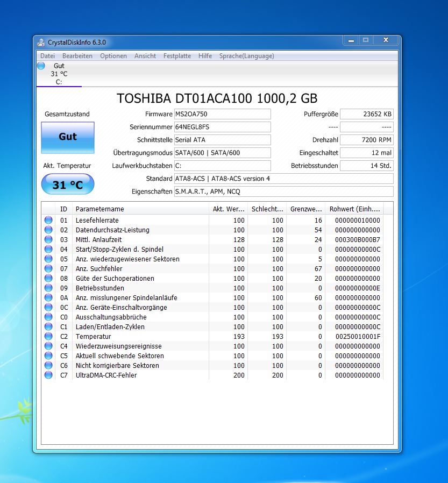Click the Akt. Wer... column header

(x=229, y=209)
